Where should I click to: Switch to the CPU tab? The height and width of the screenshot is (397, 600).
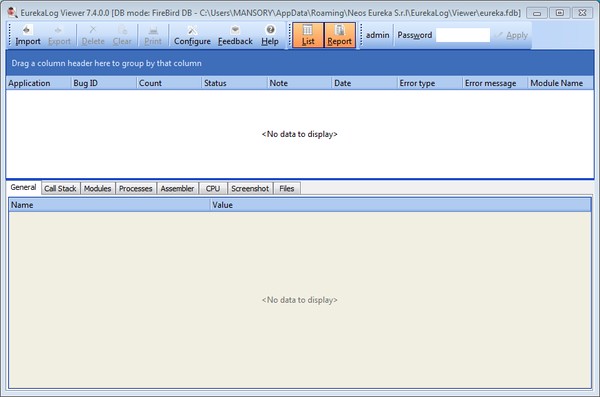point(213,189)
